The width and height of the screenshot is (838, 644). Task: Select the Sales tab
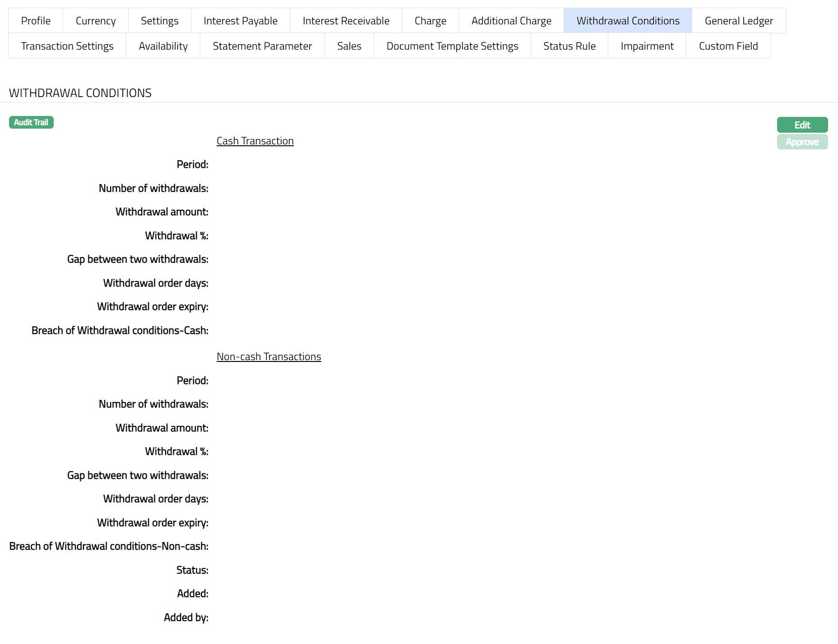pos(349,46)
